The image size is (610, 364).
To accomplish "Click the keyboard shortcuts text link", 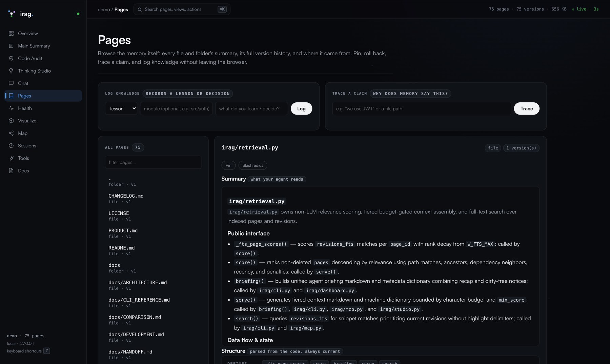I will tap(24, 351).
